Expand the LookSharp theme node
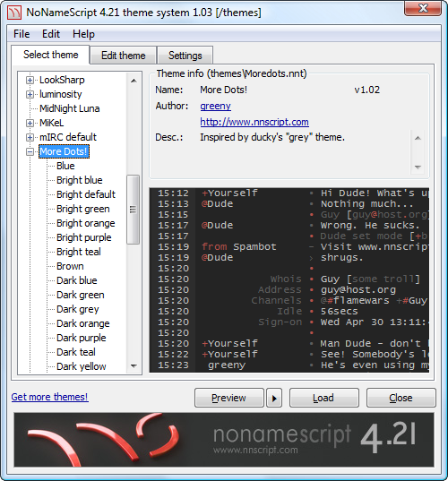The height and width of the screenshot is (481, 448). coord(30,80)
